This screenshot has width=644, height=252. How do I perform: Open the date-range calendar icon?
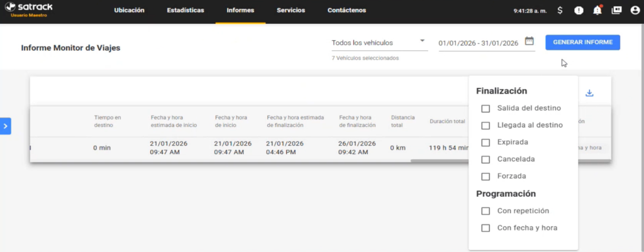[x=530, y=41]
